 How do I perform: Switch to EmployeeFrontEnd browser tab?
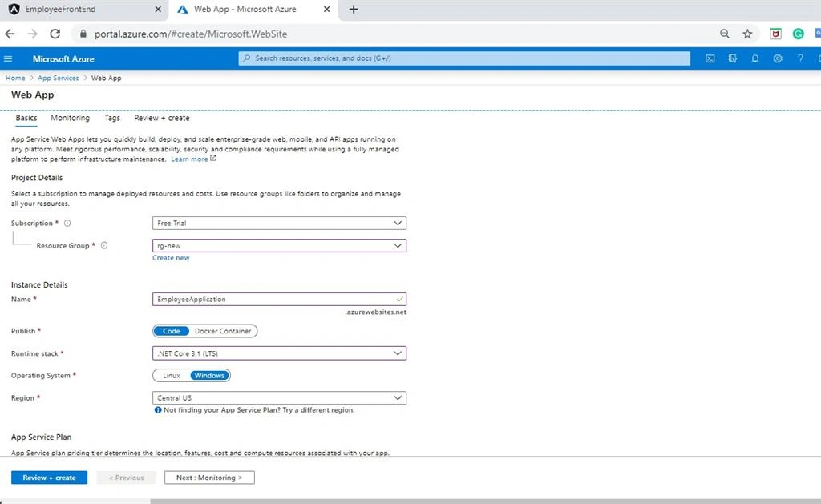coord(83,10)
